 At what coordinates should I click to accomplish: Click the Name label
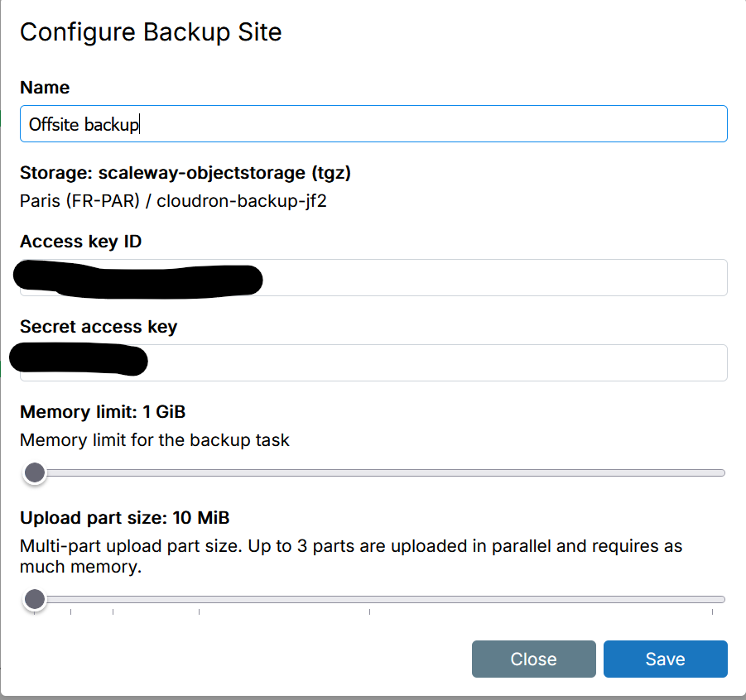click(x=45, y=88)
